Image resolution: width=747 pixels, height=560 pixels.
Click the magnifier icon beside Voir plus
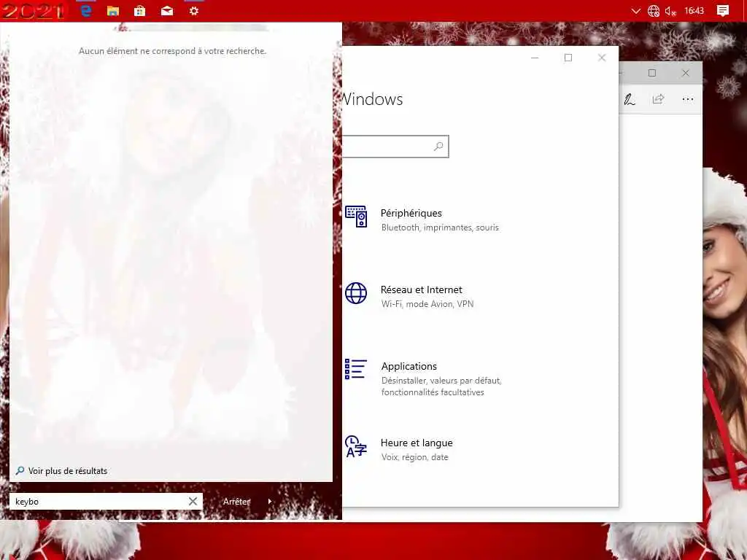coord(20,470)
